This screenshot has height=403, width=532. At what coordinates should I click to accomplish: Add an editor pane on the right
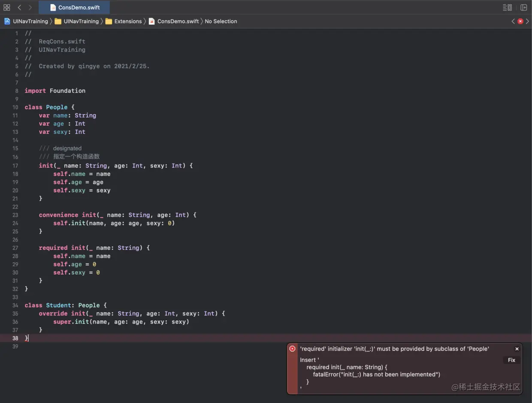click(524, 7)
